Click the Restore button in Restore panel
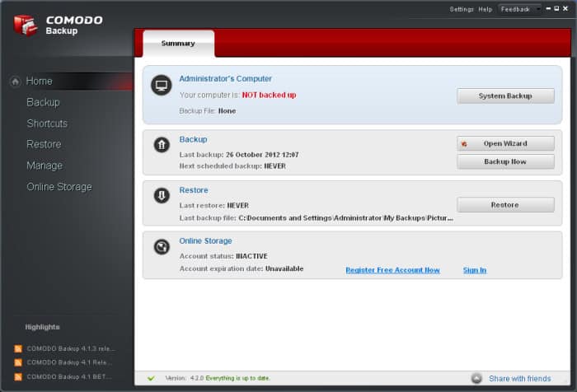Screen dimensions: 577x392 [x=505, y=205]
